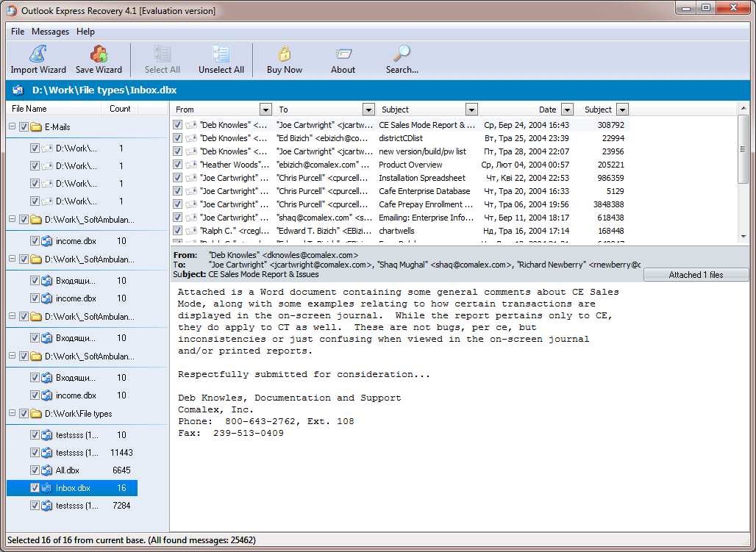This screenshot has width=756, height=552.
Task: Click the application icon in the title bar
Action: tap(12, 10)
